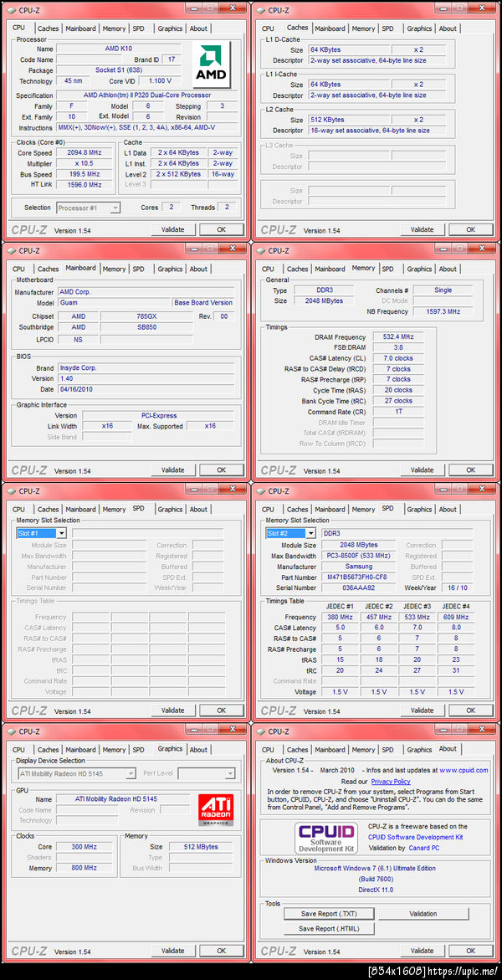
Task: Switch to Caches tab in the CPU tab window
Action: 49,28
